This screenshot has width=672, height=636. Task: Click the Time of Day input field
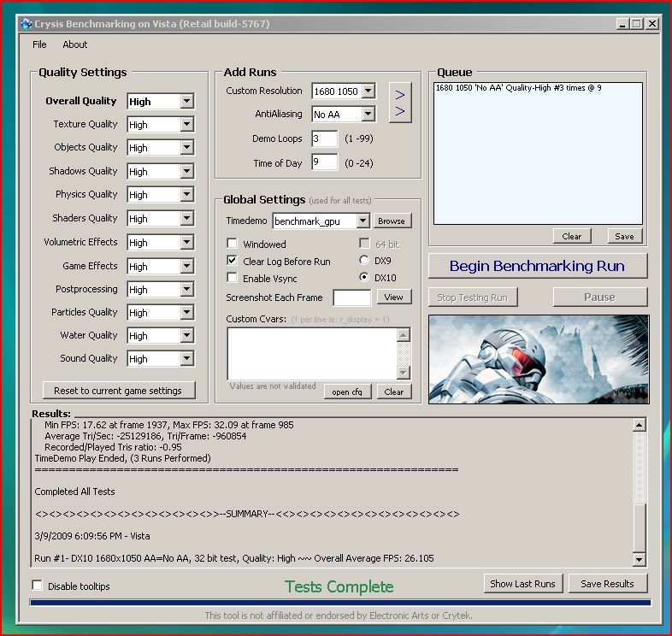pos(324,162)
